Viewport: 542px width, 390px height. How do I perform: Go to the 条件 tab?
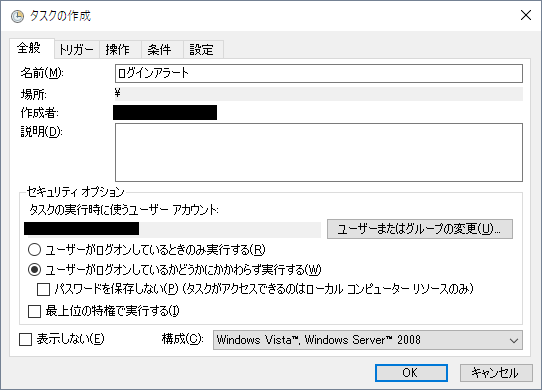[162, 49]
